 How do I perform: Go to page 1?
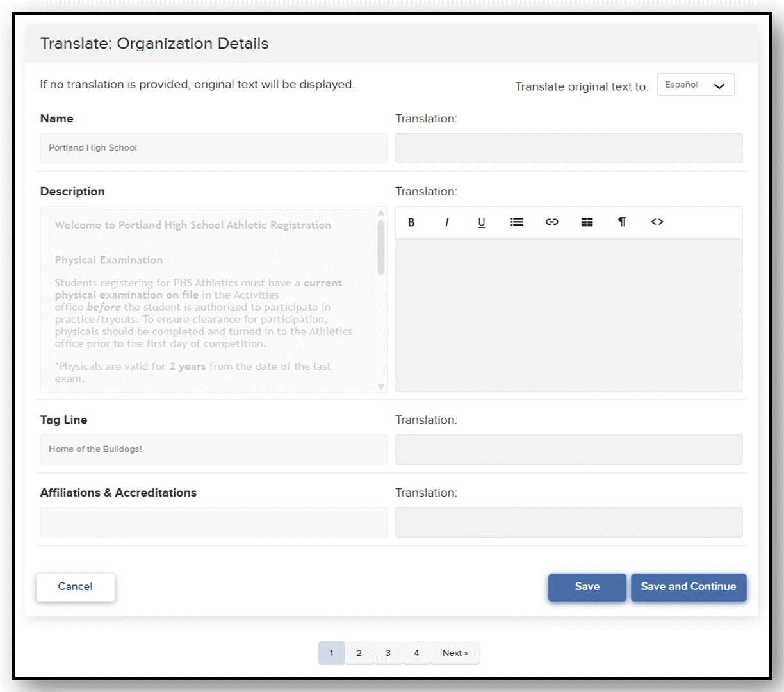pos(331,653)
